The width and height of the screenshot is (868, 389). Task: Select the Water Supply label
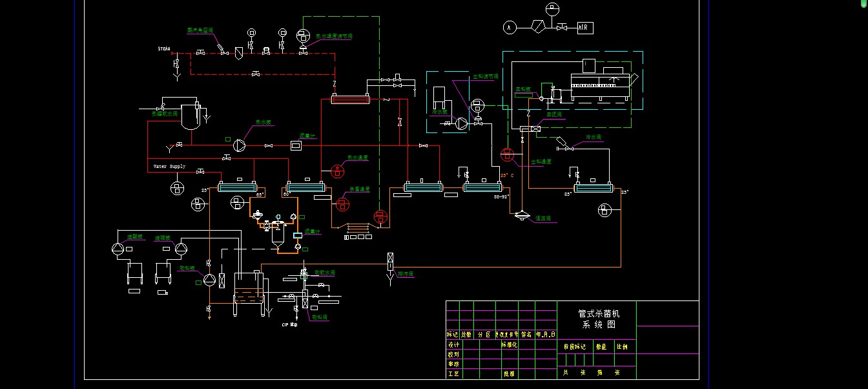coord(169,167)
